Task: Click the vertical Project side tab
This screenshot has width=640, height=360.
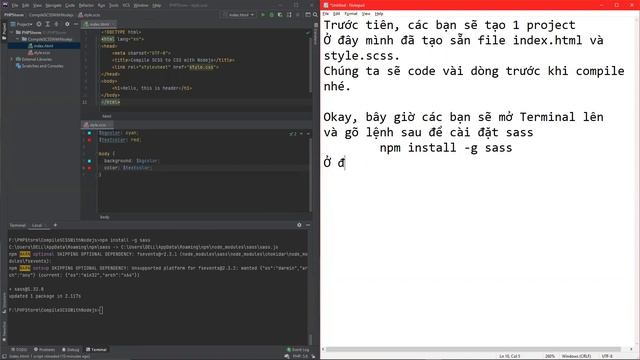Action: point(4,31)
